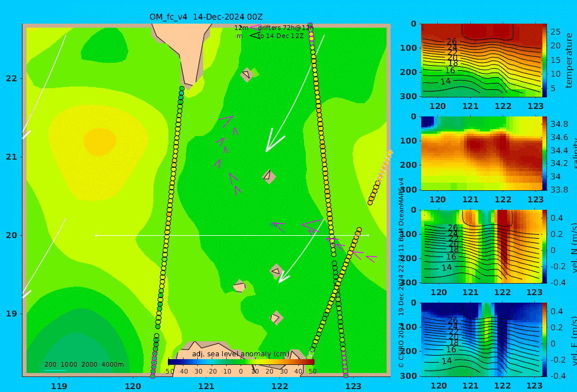Click latitude label 19 on main map

[12, 314]
